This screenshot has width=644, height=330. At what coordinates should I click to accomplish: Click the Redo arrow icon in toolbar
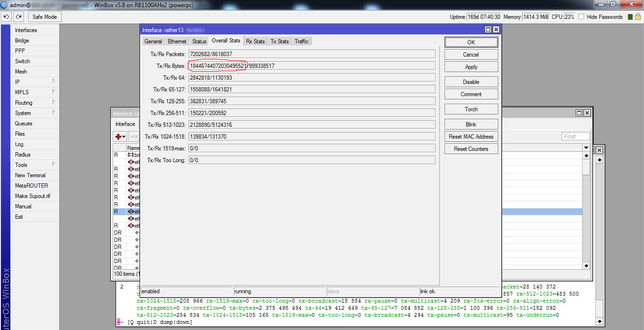tap(19, 17)
